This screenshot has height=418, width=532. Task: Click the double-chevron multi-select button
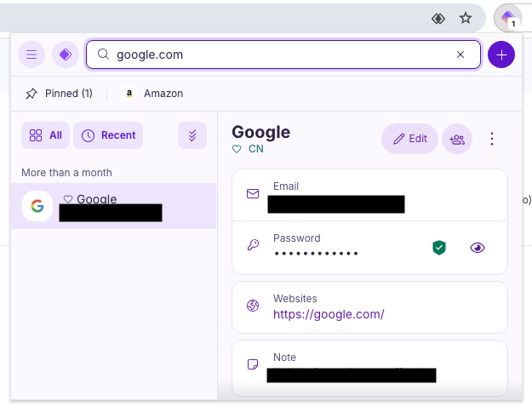point(192,135)
